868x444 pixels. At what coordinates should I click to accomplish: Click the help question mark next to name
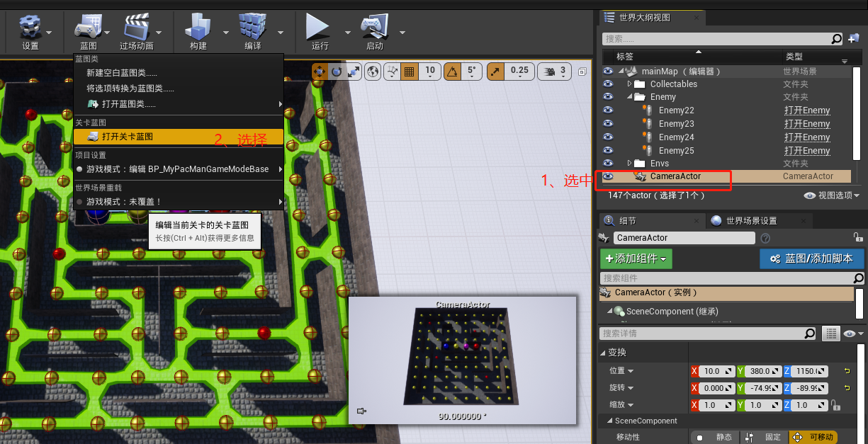click(765, 239)
